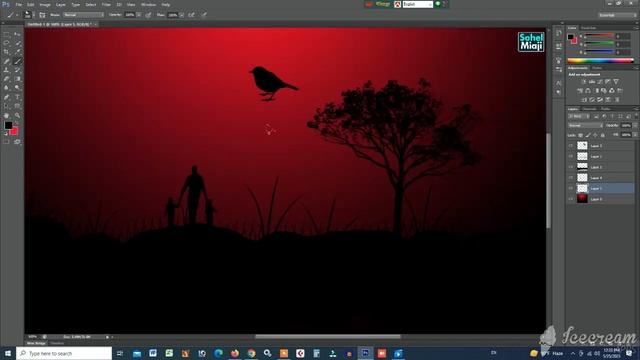This screenshot has width=640, height=360.
Task: Select the Horizontal Type tool
Action: [17, 97]
